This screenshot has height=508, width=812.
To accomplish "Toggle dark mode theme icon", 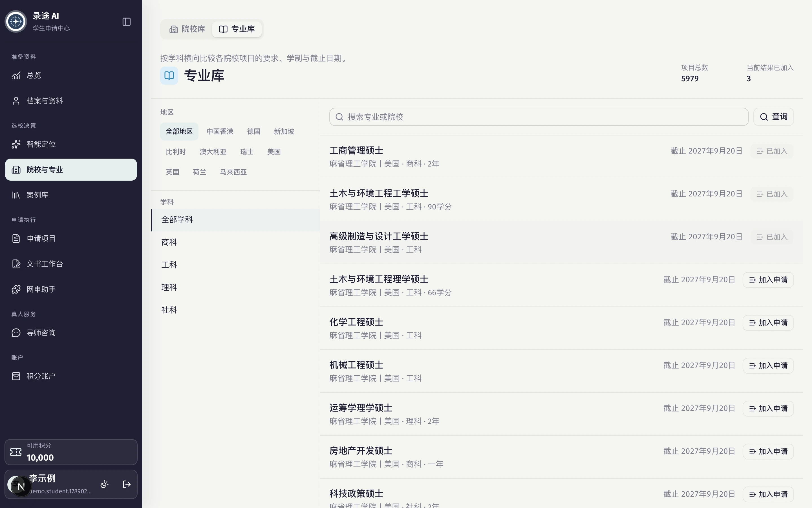I will [104, 484].
